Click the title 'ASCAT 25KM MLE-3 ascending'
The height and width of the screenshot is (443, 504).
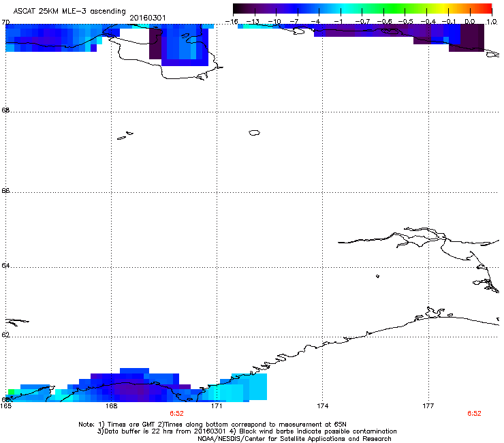(69, 11)
